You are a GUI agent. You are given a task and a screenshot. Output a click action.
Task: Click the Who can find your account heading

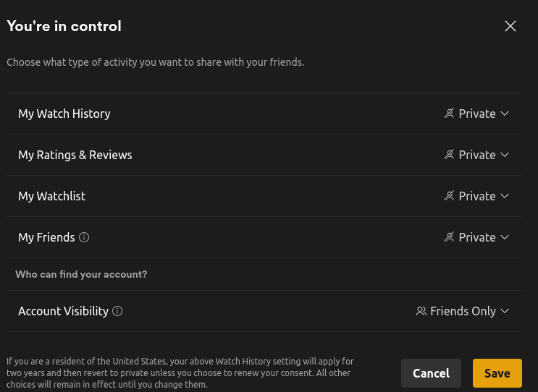point(81,274)
